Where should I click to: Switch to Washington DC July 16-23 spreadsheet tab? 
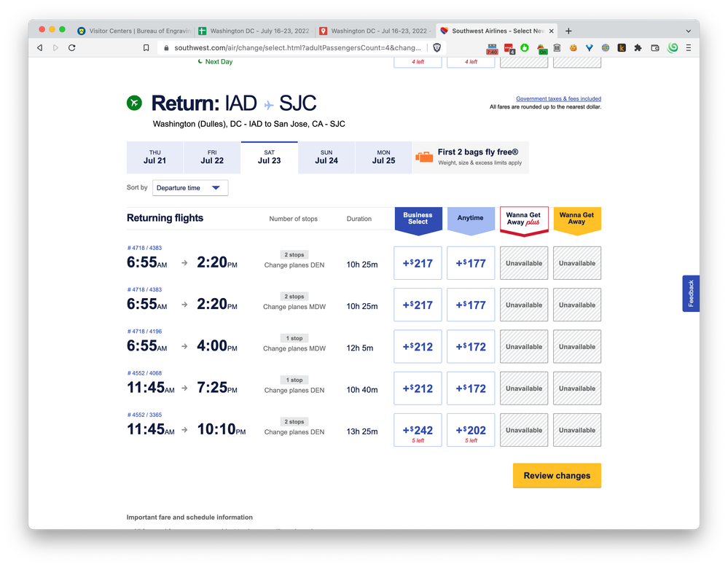(x=254, y=31)
